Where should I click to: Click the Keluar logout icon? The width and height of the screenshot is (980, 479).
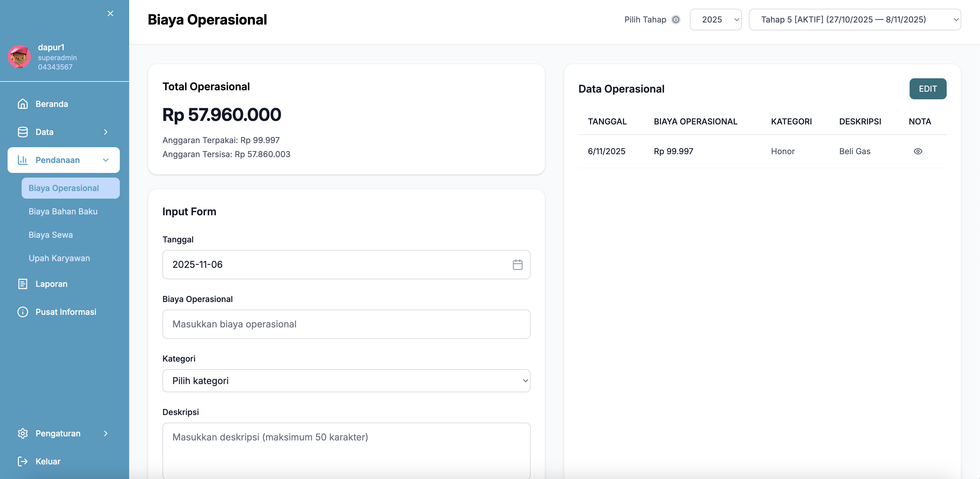click(23, 461)
